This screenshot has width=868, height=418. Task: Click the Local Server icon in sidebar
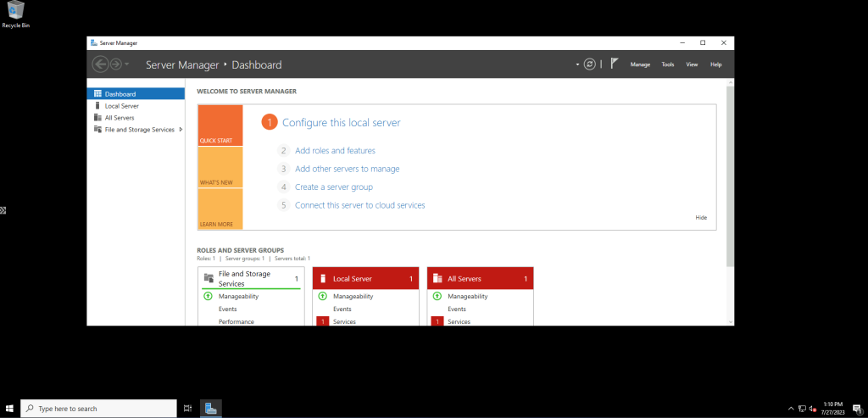98,106
